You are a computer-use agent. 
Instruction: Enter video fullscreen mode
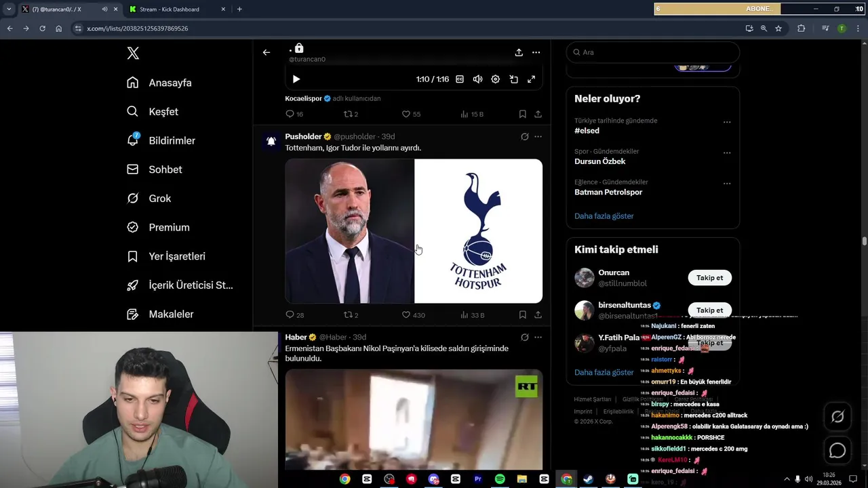click(532, 79)
